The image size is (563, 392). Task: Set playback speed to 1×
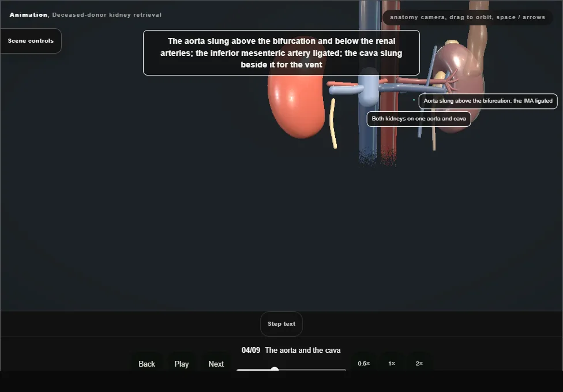tap(391, 363)
